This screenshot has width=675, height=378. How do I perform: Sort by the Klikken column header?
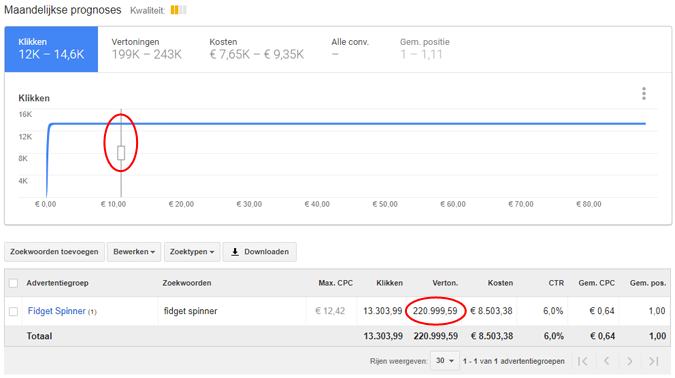pos(389,283)
